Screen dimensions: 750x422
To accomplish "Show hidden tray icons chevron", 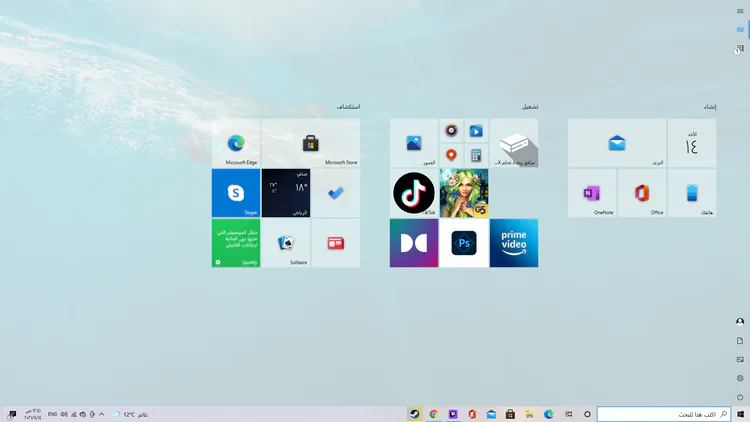I will tap(101, 414).
